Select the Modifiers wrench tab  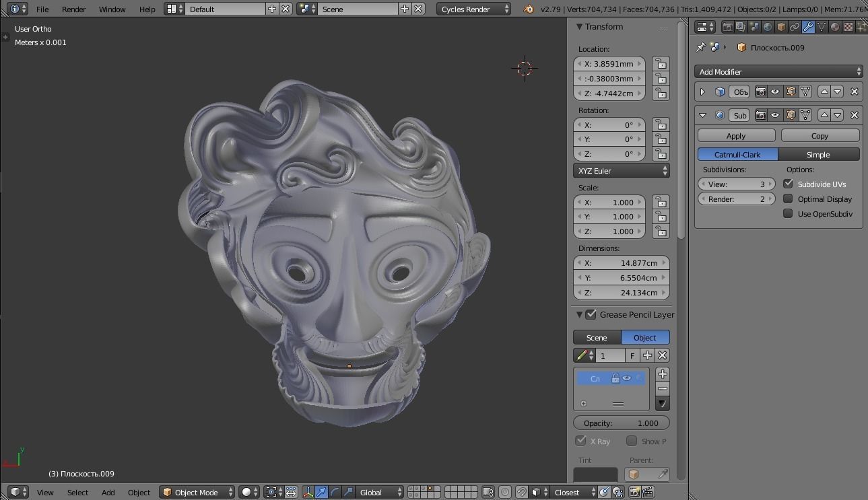[x=808, y=27]
